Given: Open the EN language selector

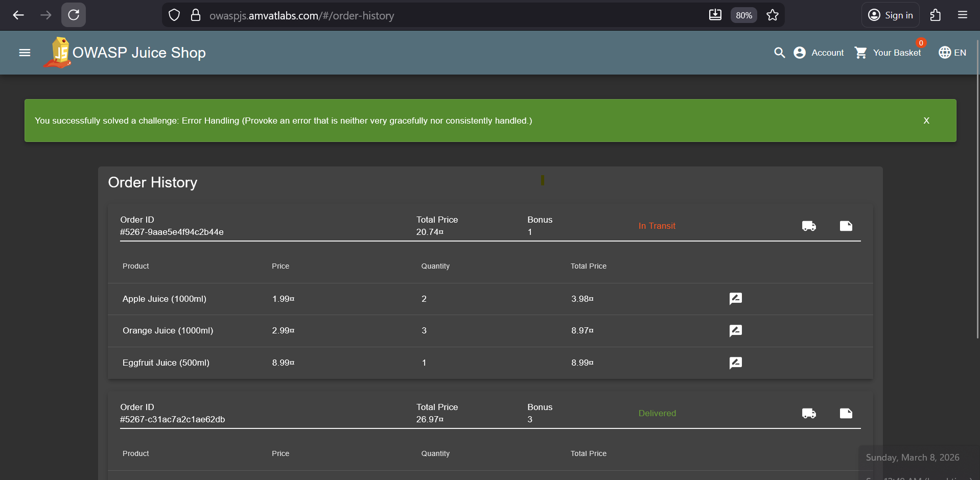Looking at the screenshot, I should (x=952, y=53).
